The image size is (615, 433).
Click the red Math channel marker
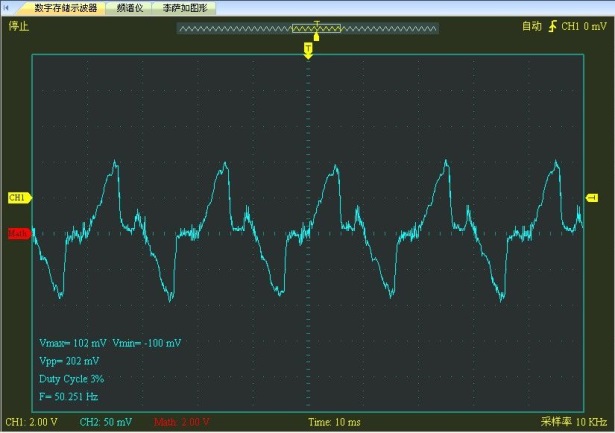(18, 234)
